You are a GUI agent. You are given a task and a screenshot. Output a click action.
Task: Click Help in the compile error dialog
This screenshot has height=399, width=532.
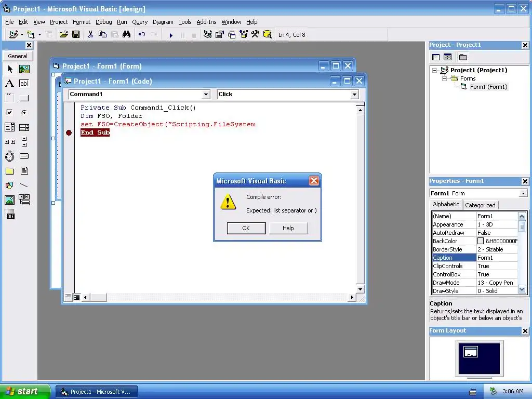(288, 228)
